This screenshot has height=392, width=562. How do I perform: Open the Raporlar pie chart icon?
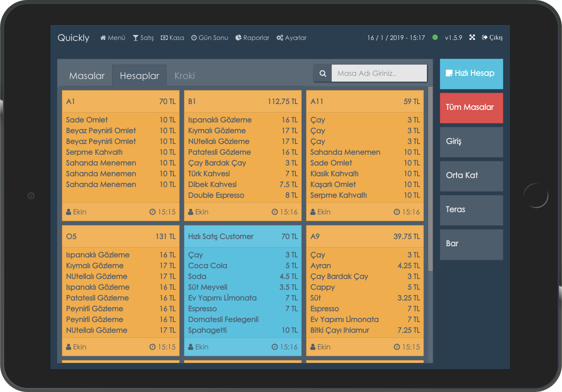238,38
